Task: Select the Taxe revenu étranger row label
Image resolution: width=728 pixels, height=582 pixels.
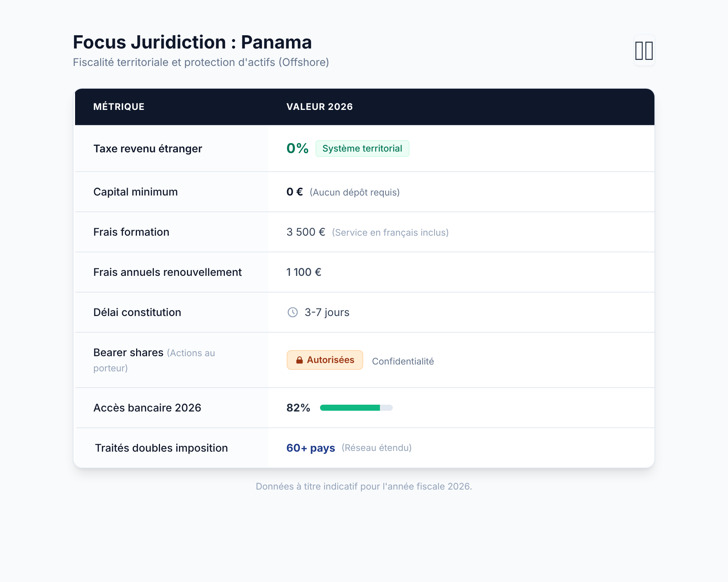Action: (147, 149)
